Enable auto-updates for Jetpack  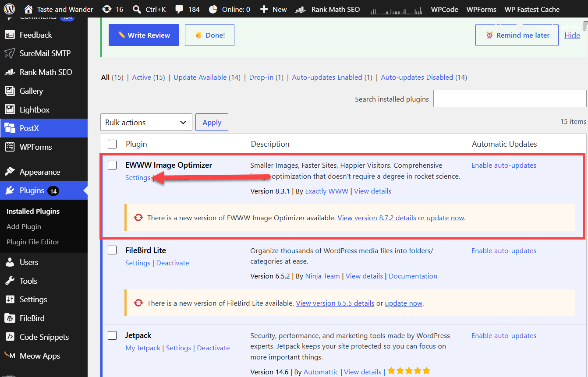point(504,336)
